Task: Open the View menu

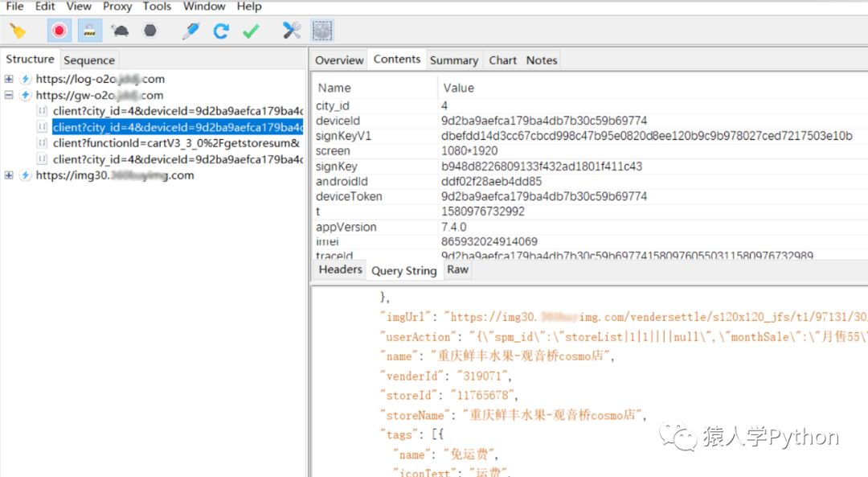Action: pyautogui.click(x=79, y=6)
